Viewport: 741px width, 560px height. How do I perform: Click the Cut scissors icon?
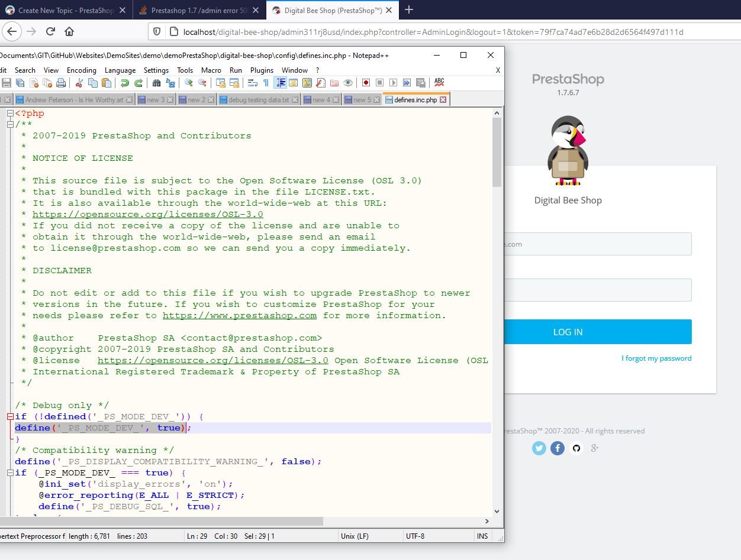click(80, 83)
